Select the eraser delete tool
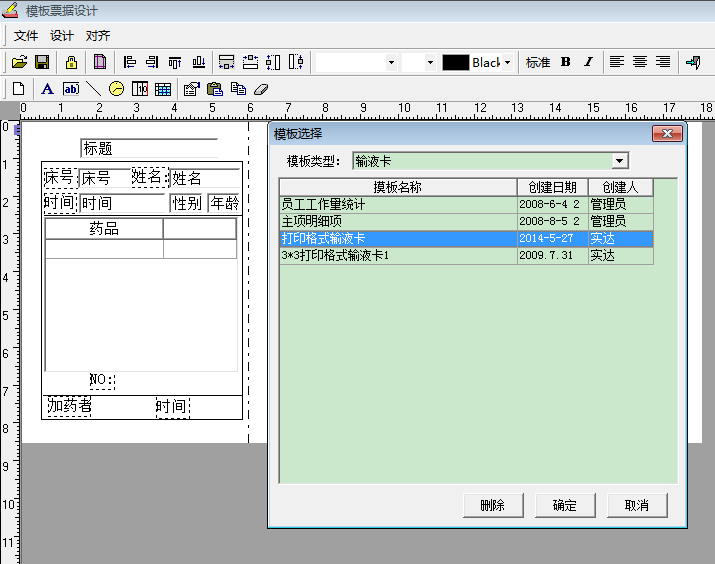 coord(261,89)
